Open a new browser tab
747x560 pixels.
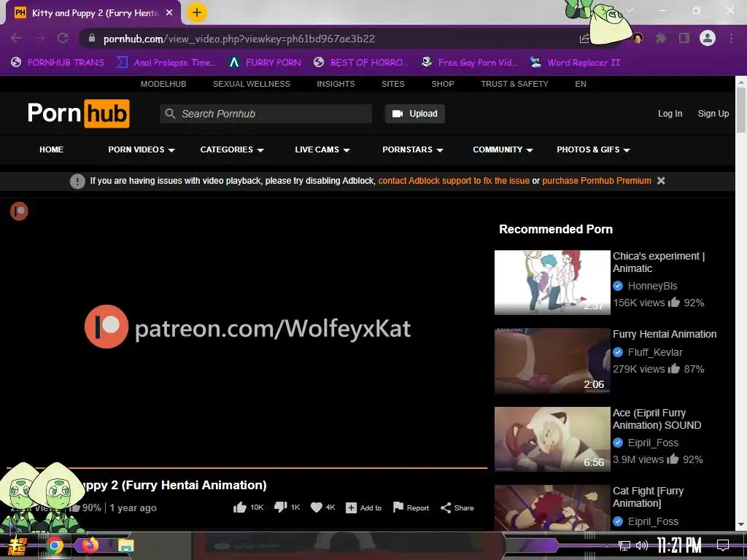pos(197,12)
